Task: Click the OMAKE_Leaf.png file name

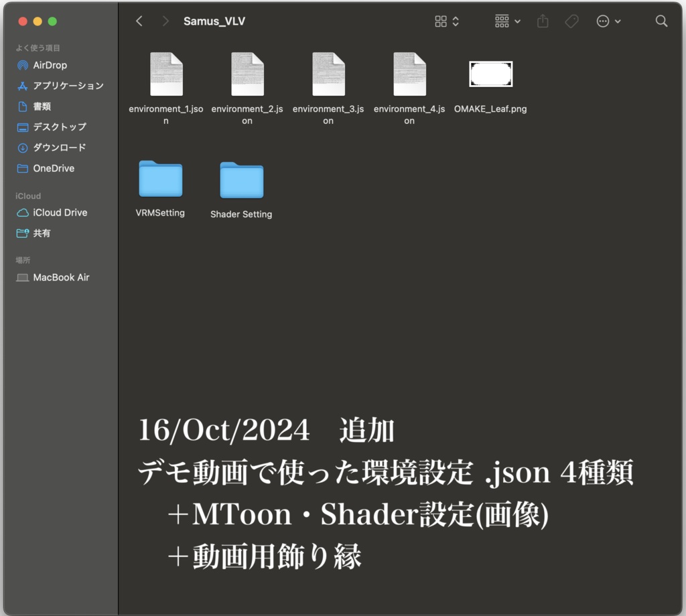Action: pyautogui.click(x=490, y=109)
